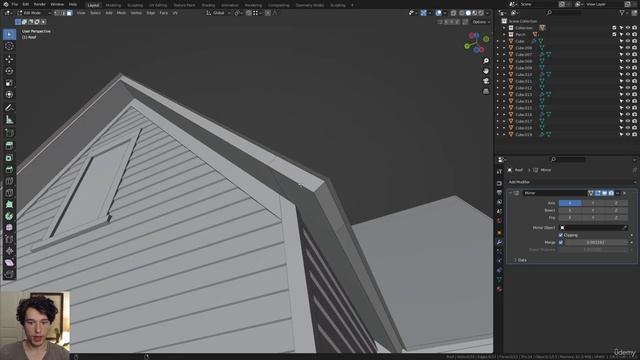Select the Smooth tool
Screen dimensions: 640x360
[x=9, y=227]
